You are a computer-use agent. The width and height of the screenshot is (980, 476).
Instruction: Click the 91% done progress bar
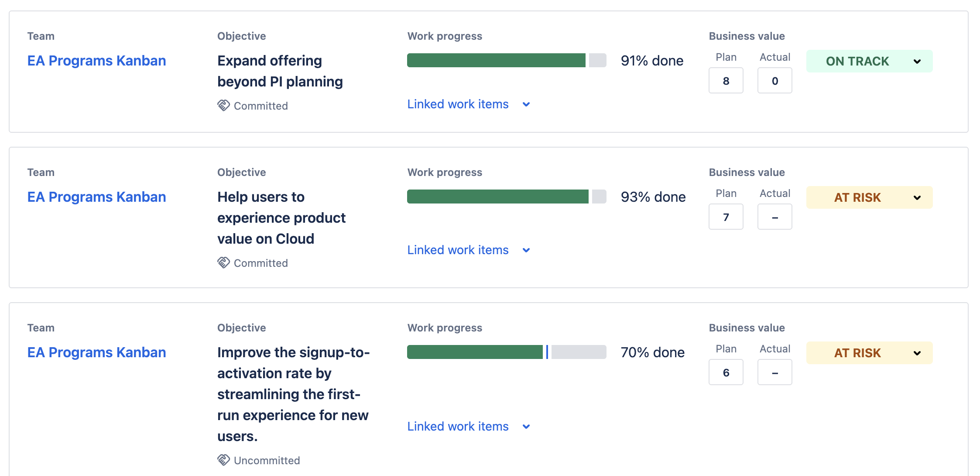click(507, 60)
